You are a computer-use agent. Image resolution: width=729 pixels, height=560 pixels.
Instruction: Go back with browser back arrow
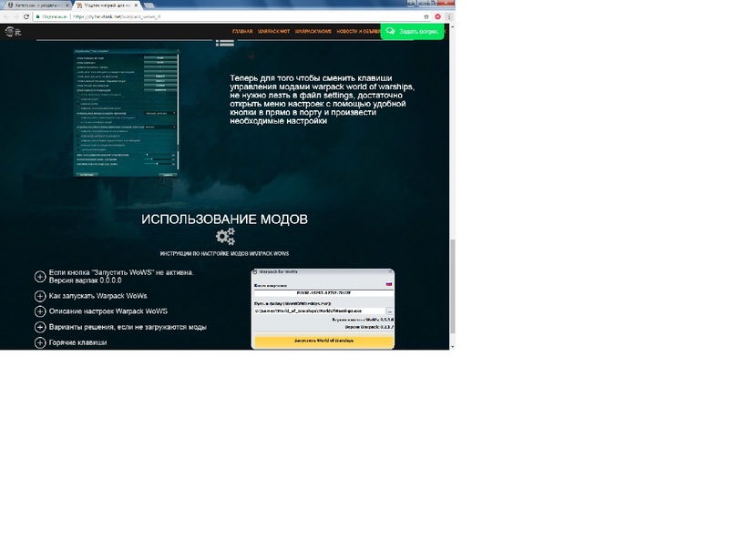coord(6,16)
